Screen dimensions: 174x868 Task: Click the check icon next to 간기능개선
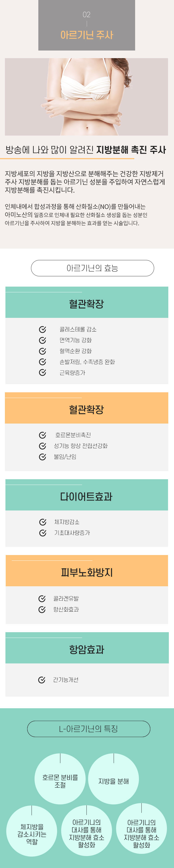click(42, 680)
